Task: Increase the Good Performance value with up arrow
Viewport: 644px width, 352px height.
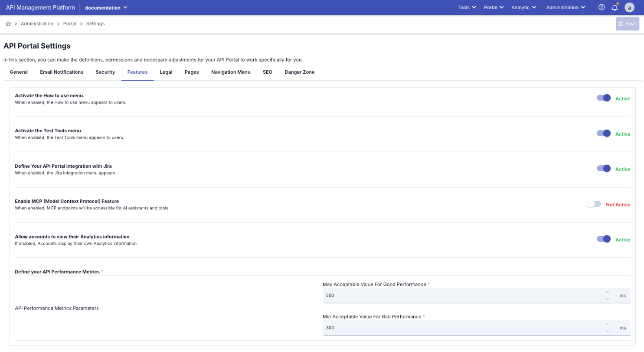Action: pos(607,292)
